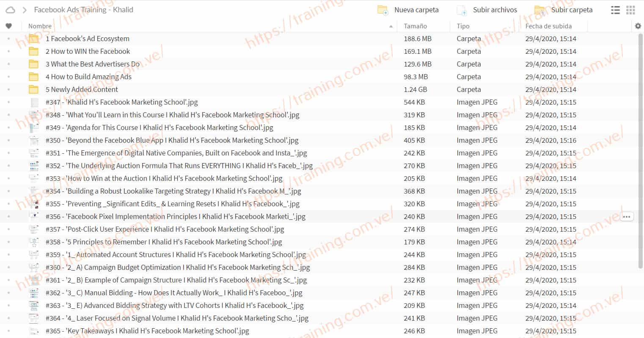Click size value '1.24 GB'
The width and height of the screenshot is (644, 338).
pos(416,89)
